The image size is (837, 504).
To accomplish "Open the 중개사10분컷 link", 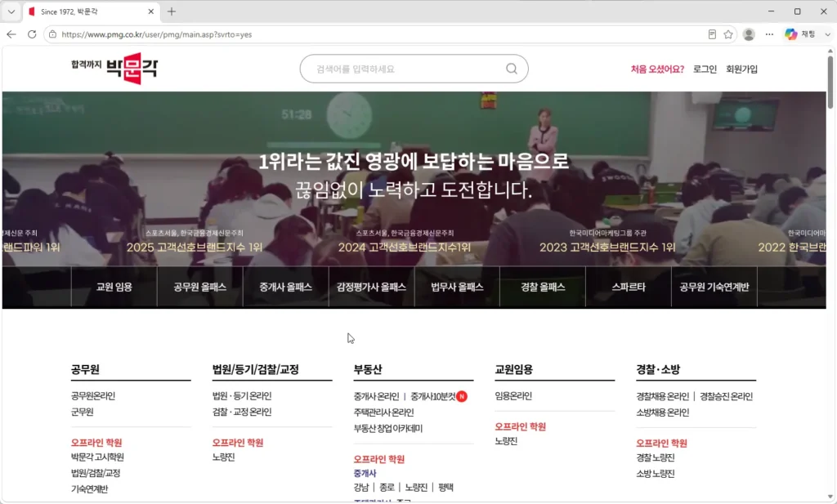I will [x=433, y=397].
